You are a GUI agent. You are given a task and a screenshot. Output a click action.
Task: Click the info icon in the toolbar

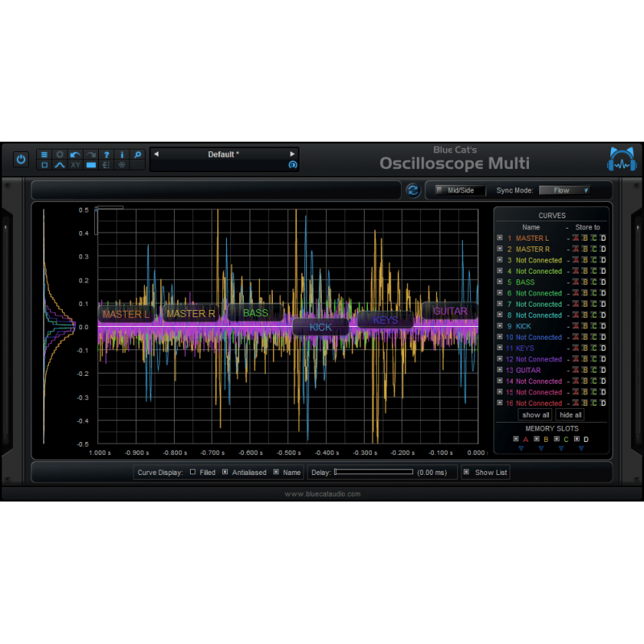coord(122,155)
